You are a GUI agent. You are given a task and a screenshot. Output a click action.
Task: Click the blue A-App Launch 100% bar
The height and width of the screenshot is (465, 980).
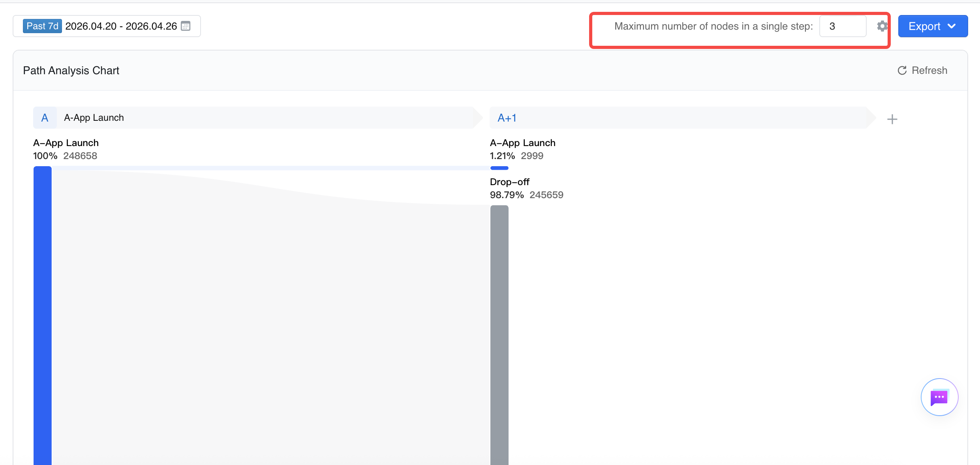tap(43, 315)
